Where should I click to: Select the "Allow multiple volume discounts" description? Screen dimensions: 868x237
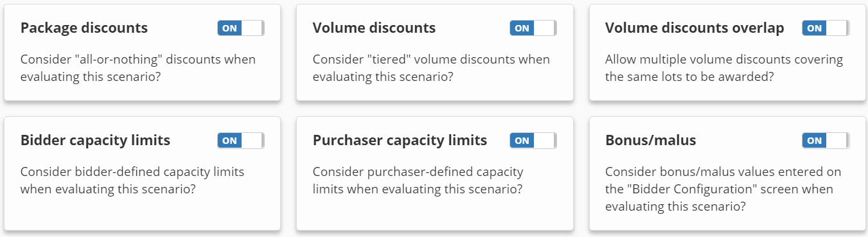point(724,67)
